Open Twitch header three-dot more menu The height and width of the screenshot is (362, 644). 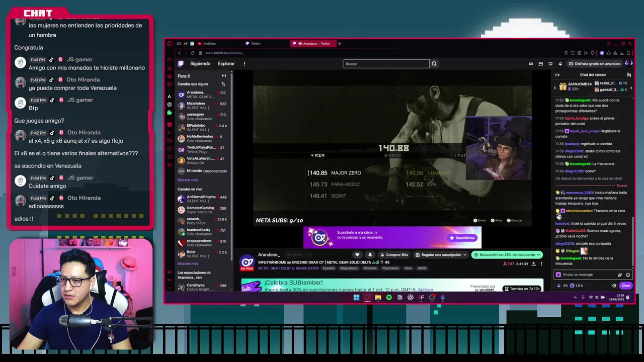(x=245, y=64)
